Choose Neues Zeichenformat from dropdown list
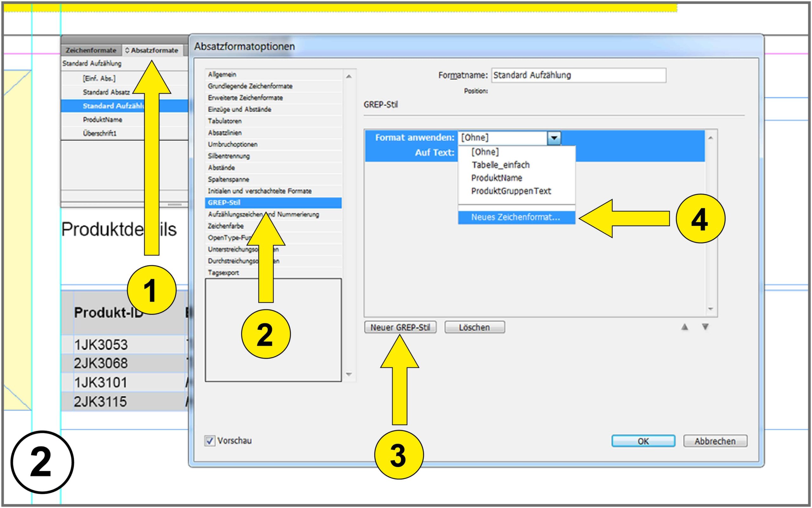Viewport: 812px width, 508px height. click(x=515, y=217)
